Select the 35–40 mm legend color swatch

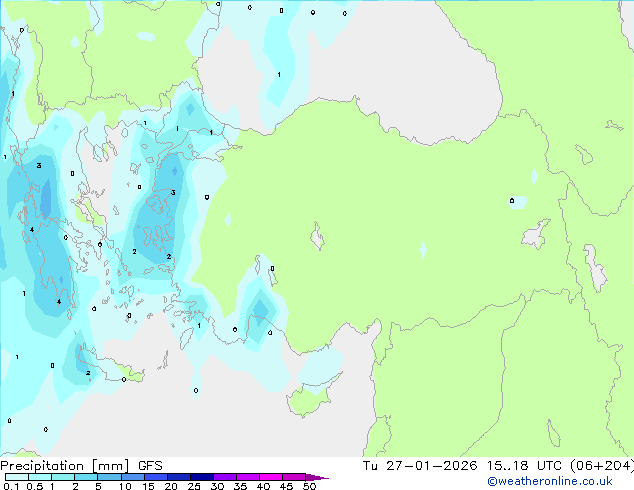click(247, 477)
